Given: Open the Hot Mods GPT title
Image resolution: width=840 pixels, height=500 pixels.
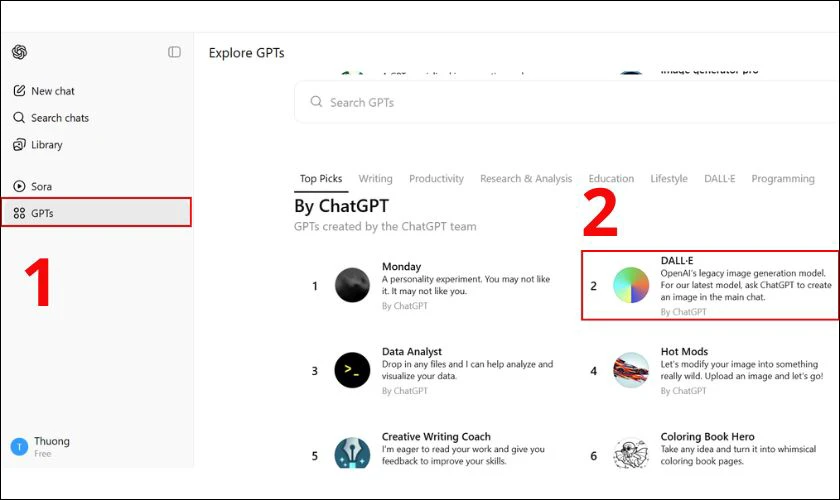Looking at the screenshot, I should pyautogui.click(x=684, y=352).
